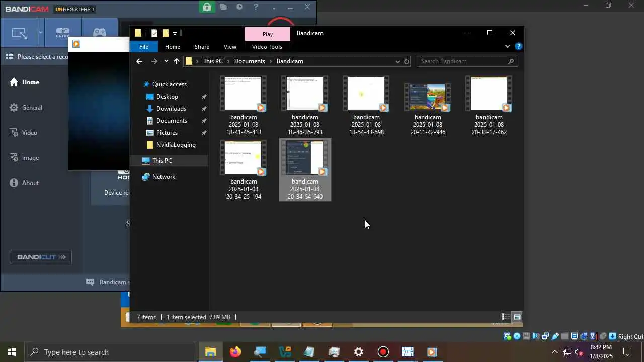This screenshot has height=362, width=644.
Task: Refresh the Bandicam folder
Action: [407, 61]
